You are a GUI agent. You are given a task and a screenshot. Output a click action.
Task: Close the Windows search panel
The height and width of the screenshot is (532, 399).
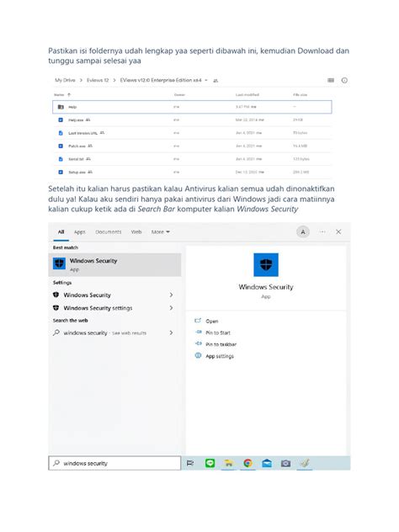pos(338,231)
